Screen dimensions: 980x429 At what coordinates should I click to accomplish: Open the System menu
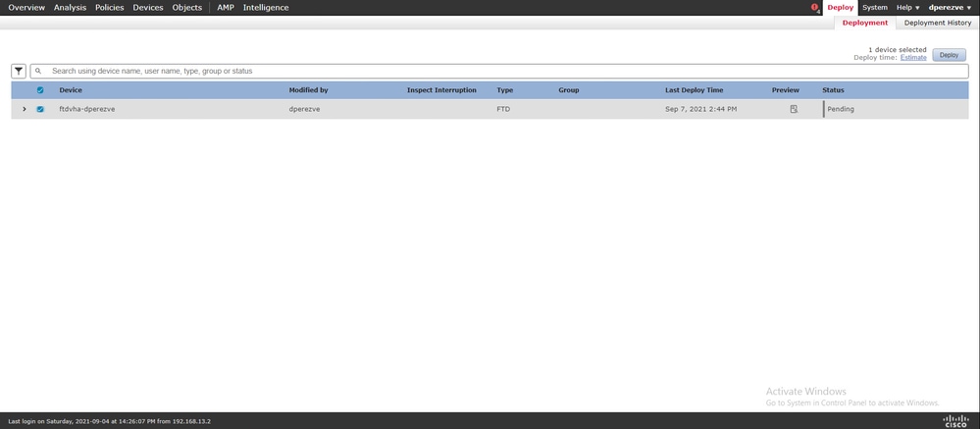(x=875, y=8)
